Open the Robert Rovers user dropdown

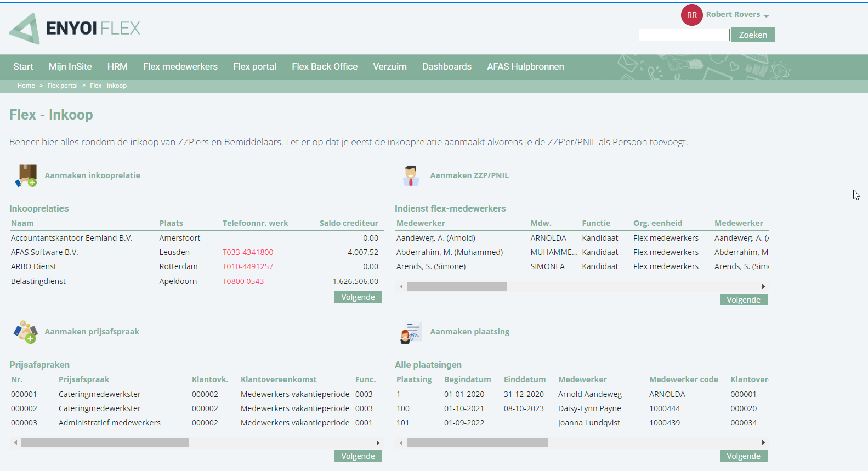(737, 15)
